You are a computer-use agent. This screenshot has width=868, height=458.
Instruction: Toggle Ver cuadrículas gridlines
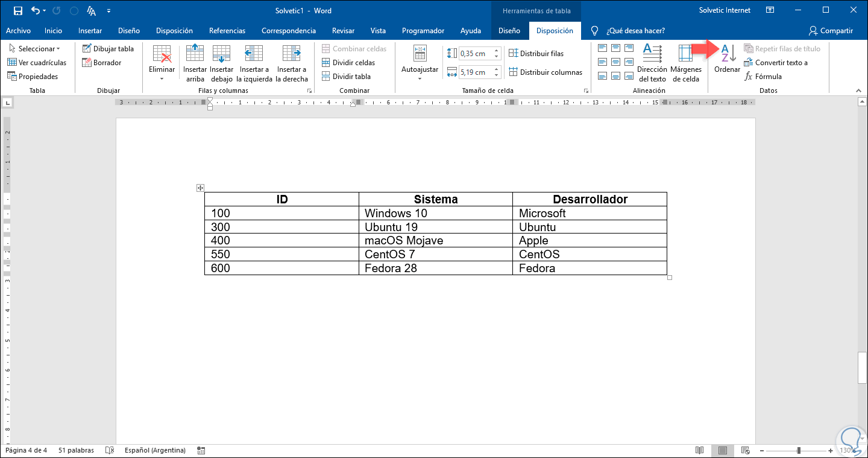click(37, 63)
